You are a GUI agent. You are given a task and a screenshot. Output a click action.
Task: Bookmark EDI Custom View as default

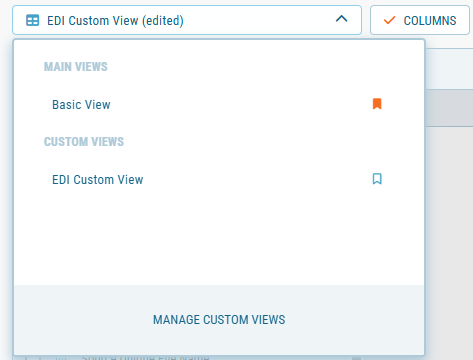click(x=377, y=179)
